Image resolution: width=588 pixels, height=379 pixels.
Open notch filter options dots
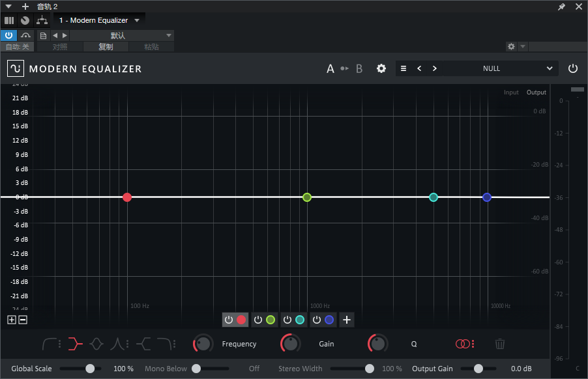[128, 344]
